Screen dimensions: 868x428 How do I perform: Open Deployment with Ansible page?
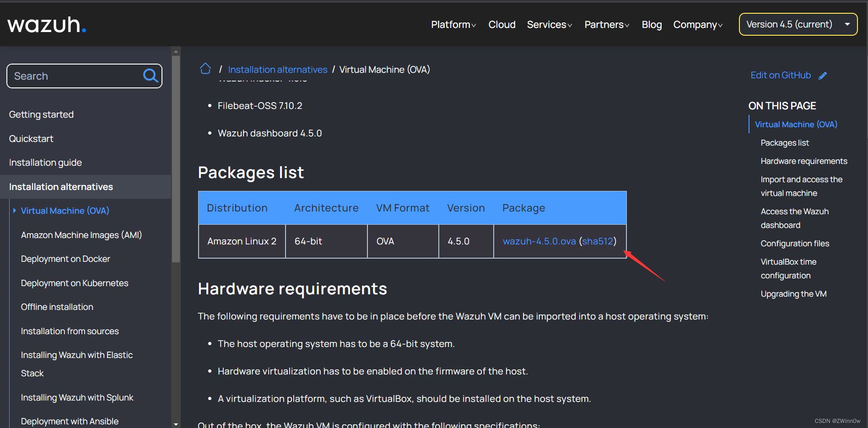(x=70, y=421)
